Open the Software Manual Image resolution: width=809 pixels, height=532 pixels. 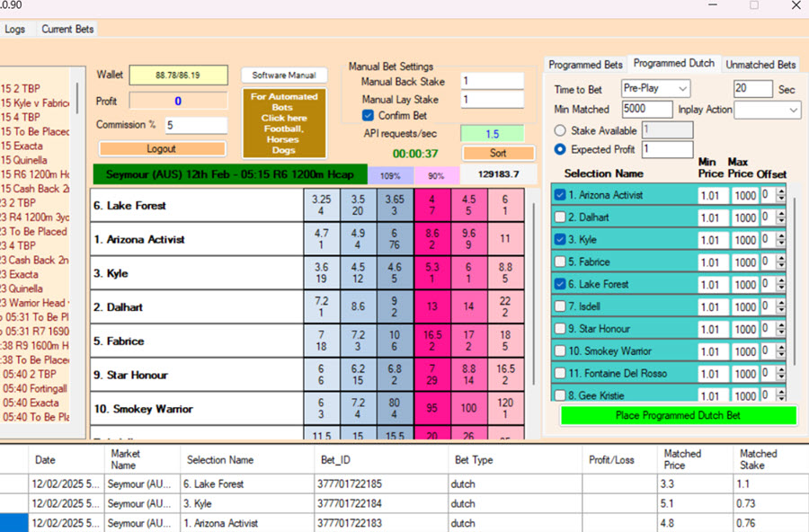tap(283, 75)
